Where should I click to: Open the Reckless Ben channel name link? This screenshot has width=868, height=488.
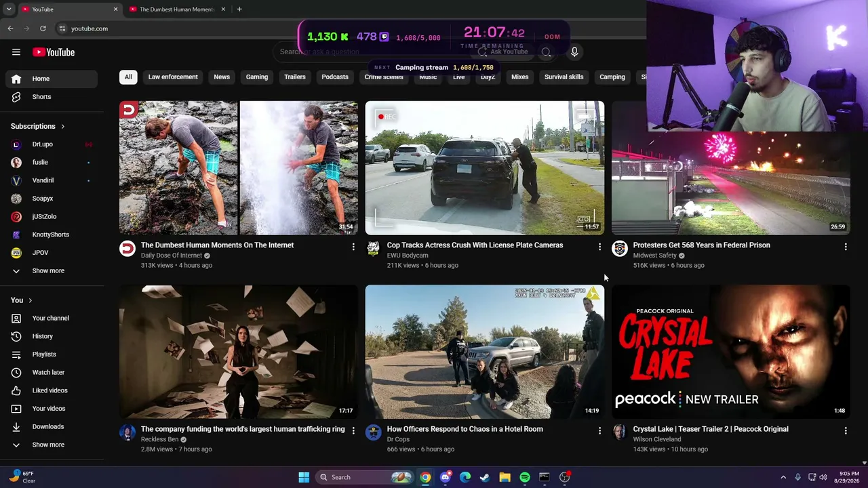pos(160,439)
